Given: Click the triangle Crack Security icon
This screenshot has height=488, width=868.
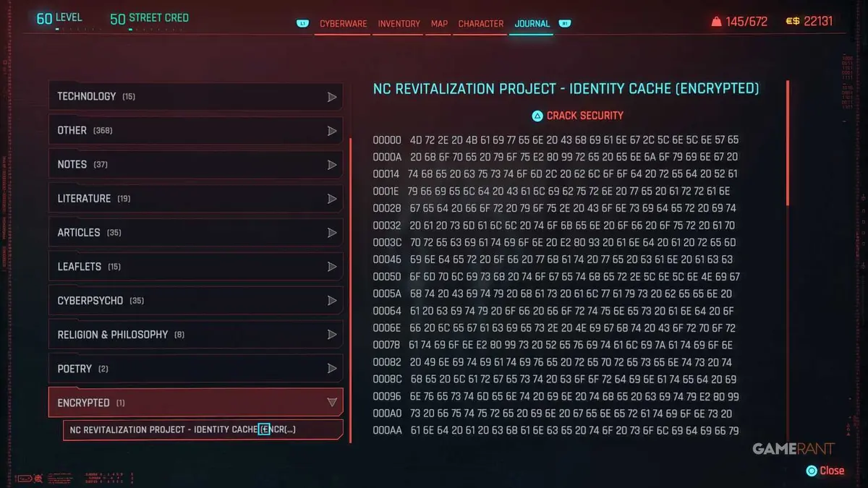Looking at the screenshot, I should point(537,116).
